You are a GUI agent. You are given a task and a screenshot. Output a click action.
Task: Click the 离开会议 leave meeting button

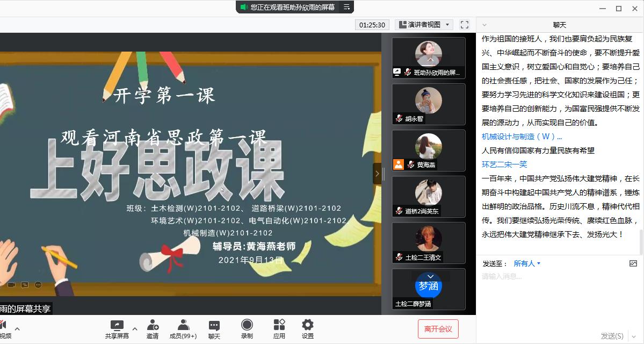tap(438, 329)
